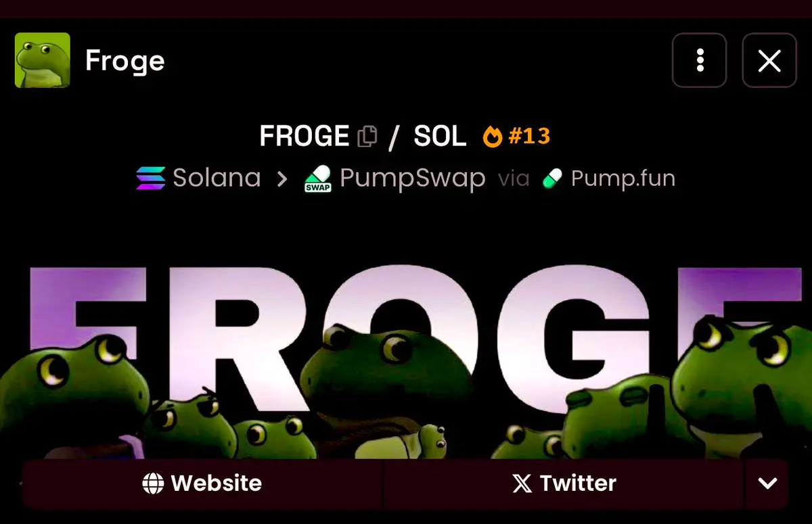Viewport: 812px width, 524px height.
Task: Open the Pump.fun launchpad label
Action: pyautogui.click(x=623, y=178)
